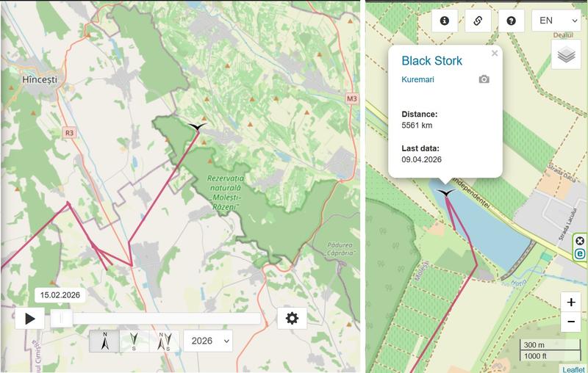The height and width of the screenshot is (373, 588).
Task: View photos via camera icon in popup
Action: click(484, 79)
